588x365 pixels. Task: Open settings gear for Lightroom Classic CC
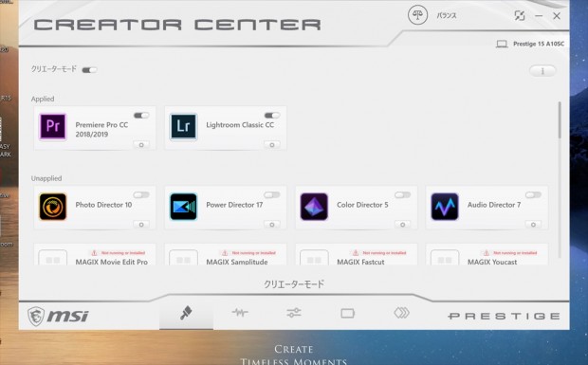(272, 145)
